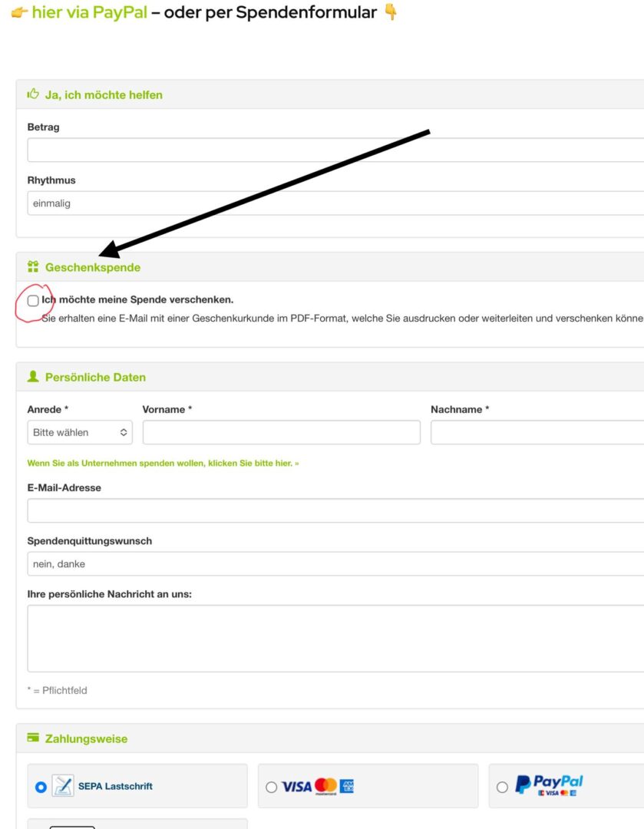
Task: Click the link to donate as Unternehmen
Action: click(163, 464)
